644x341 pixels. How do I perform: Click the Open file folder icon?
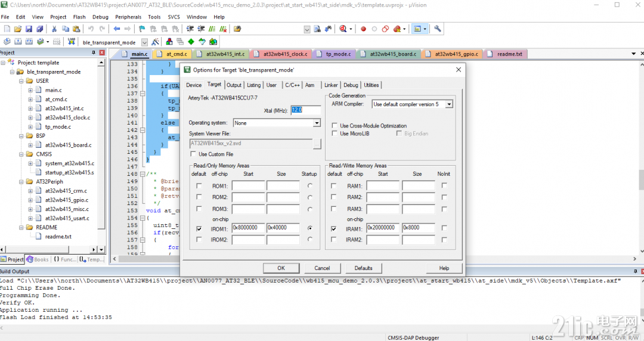[18, 29]
